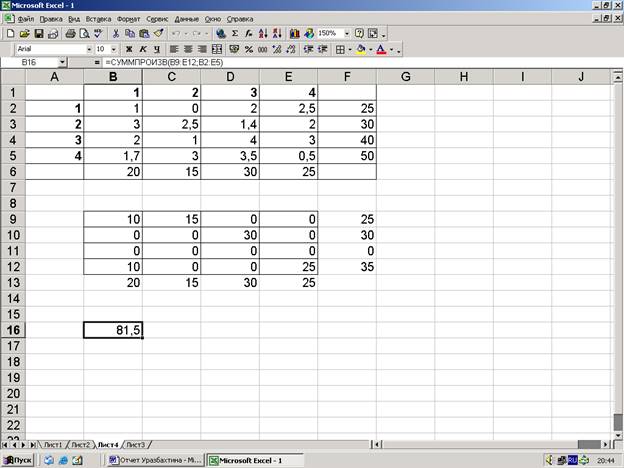The image size is (624, 468).
Task: Click Increase Decimal icon
Action: tap(277, 49)
